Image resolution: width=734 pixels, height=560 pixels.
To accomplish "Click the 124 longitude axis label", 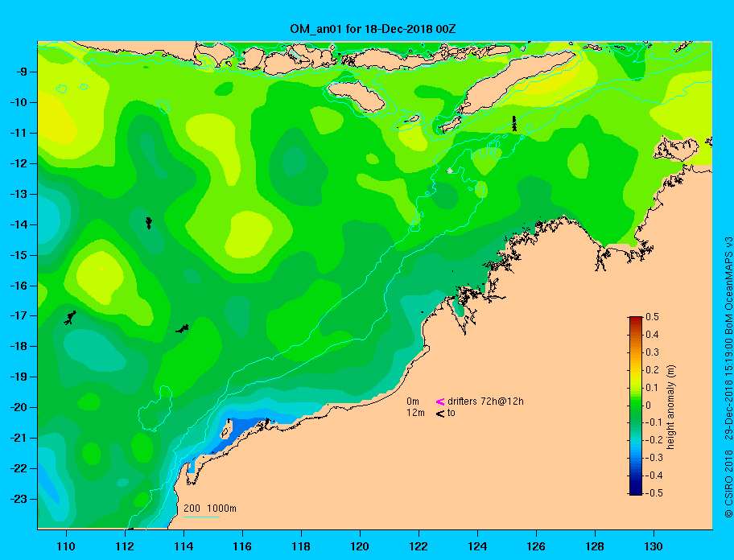I will tap(477, 546).
